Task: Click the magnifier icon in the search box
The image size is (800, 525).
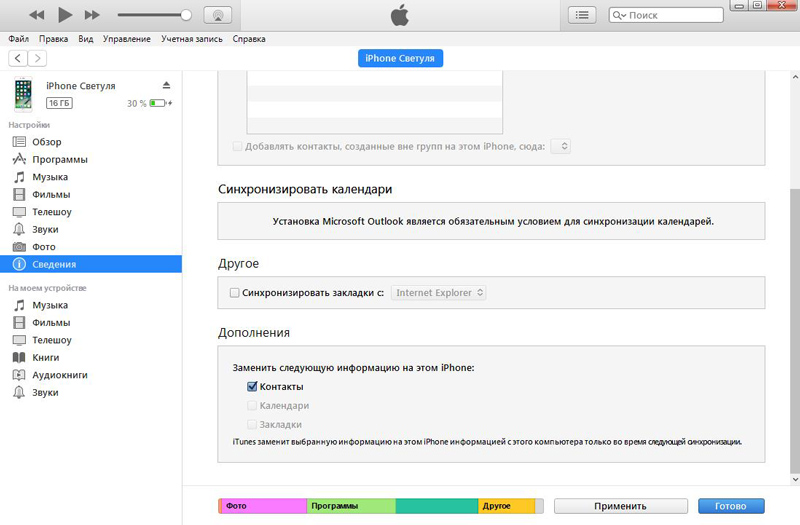Action: (619, 15)
